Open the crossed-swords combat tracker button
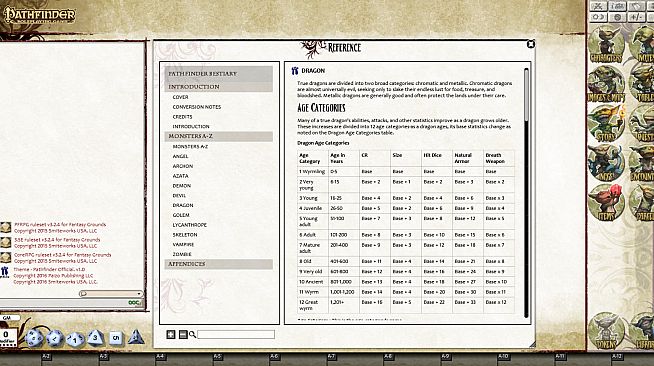The width and height of the screenshot is (654, 366). click(599, 6)
